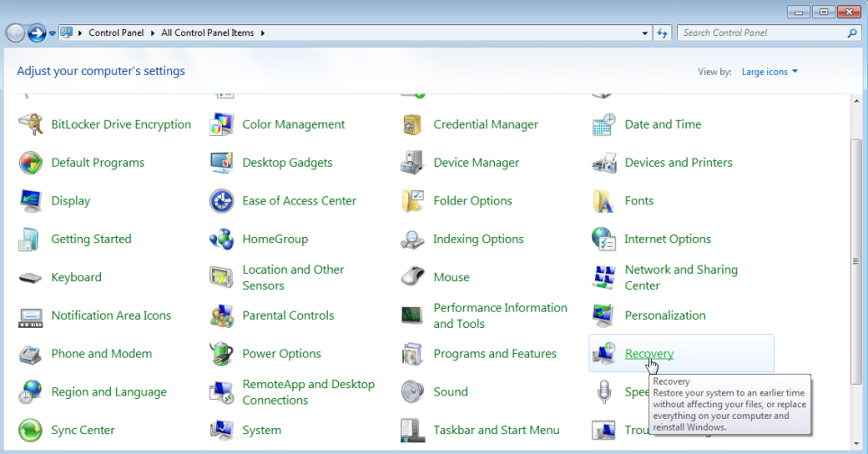Click the Sound speaker icon
Viewport: 868px width, 454px height.
pyautogui.click(x=413, y=392)
